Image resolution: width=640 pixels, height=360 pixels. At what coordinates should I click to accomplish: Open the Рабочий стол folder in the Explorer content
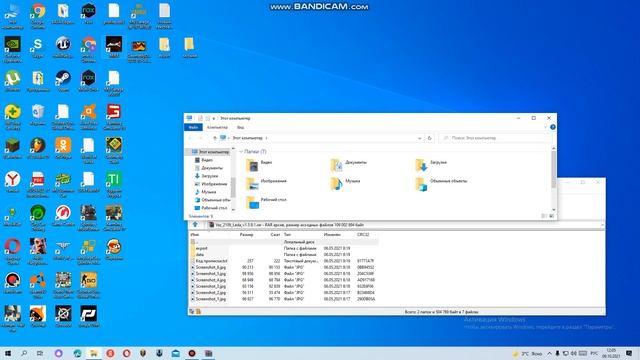[x=266, y=202]
